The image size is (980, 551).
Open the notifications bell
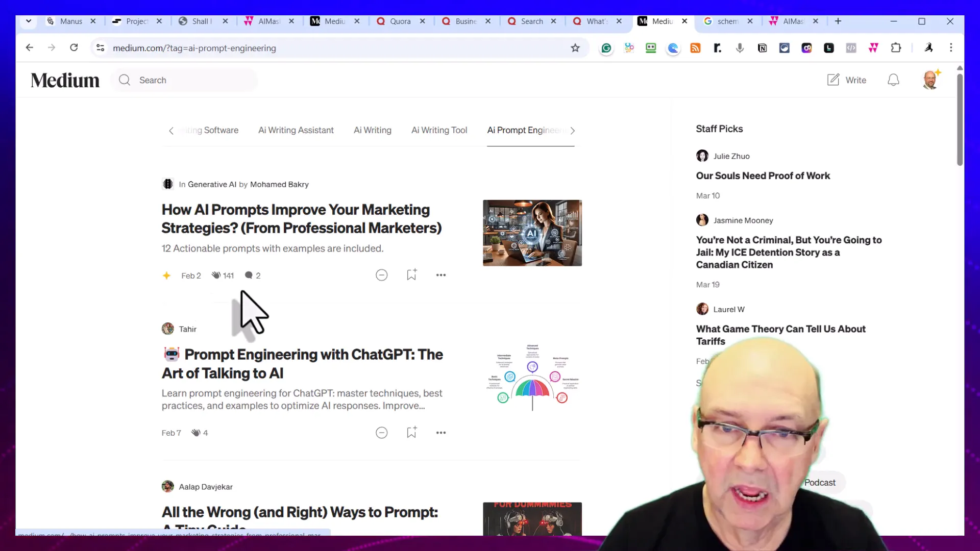pos(893,80)
